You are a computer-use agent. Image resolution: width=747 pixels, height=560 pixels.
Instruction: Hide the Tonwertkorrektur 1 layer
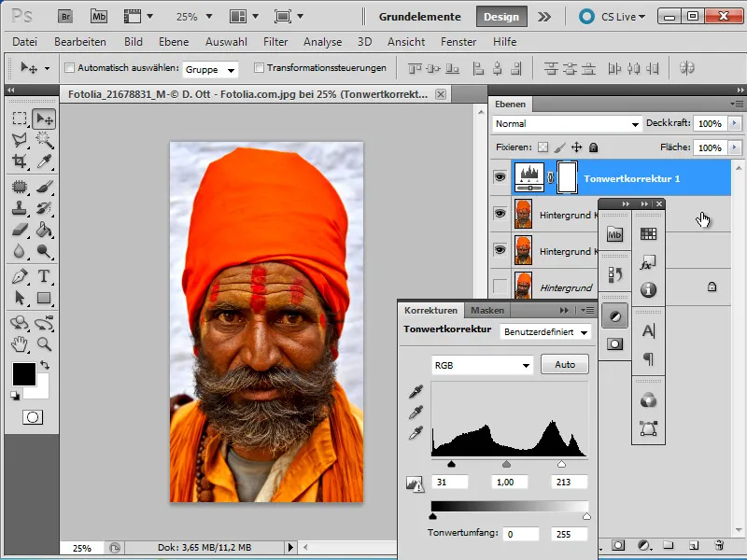500,177
